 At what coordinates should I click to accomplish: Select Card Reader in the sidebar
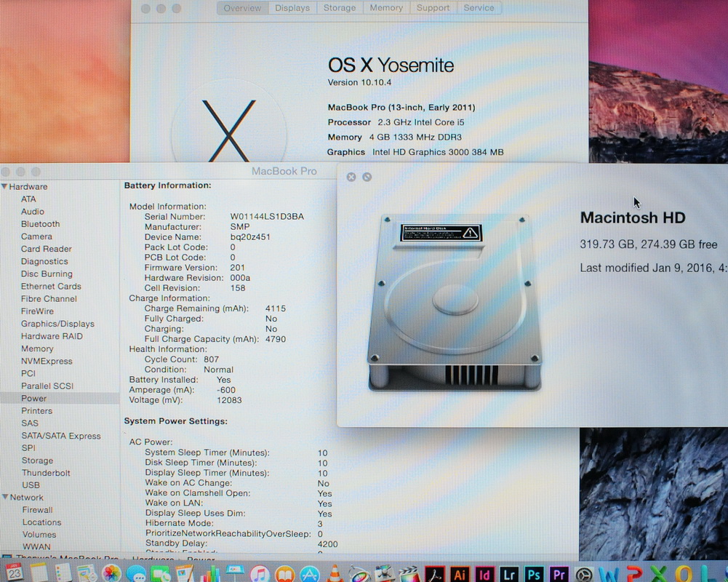pyautogui.click(x=46, y=249)
